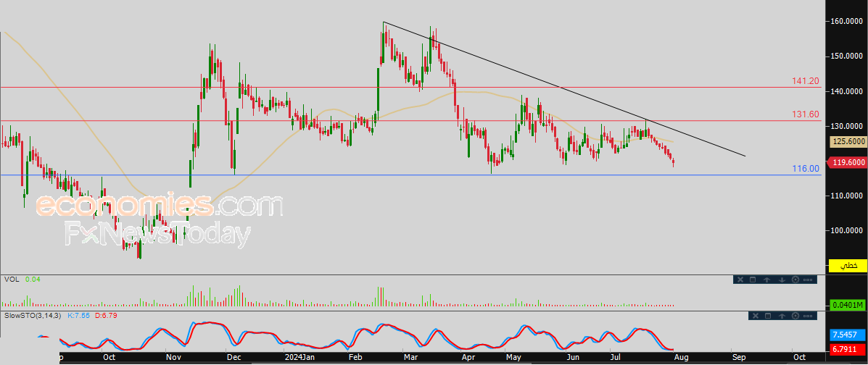Select the 116.00 support level label
The image size is (868, 365).
point(804,169)
